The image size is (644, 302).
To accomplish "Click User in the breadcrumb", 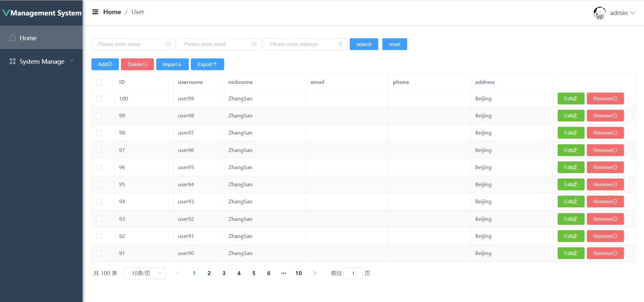I will coord(138,12).
